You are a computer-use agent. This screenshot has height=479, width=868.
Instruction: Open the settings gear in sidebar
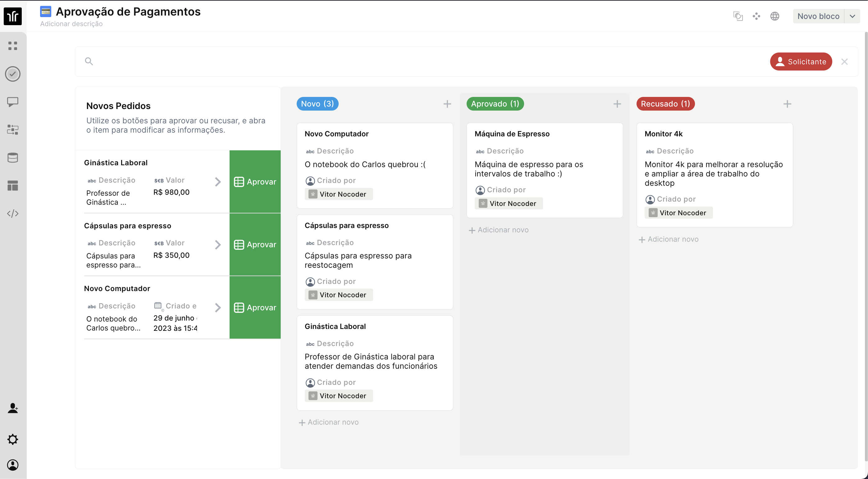[13, 439]
